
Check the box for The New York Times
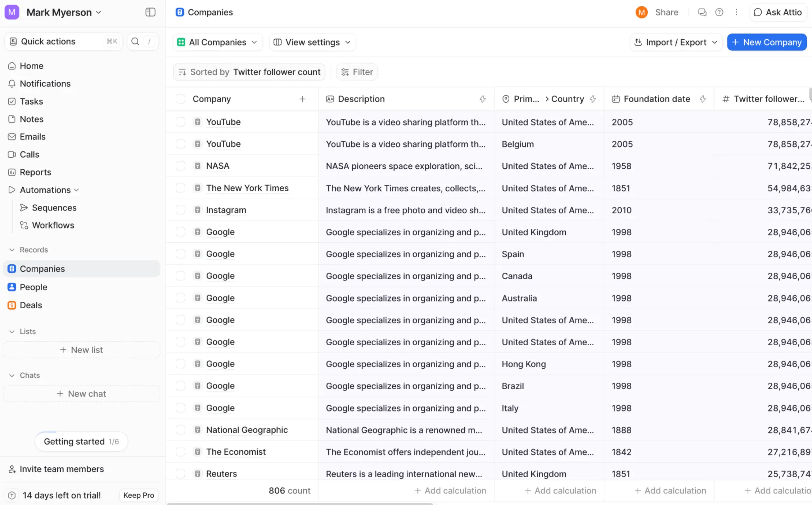pos(180,188)
